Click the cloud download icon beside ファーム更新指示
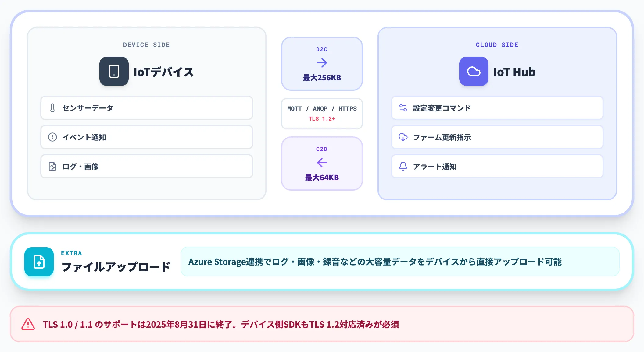This screenshot has width=644, height=352. point(403,137)
